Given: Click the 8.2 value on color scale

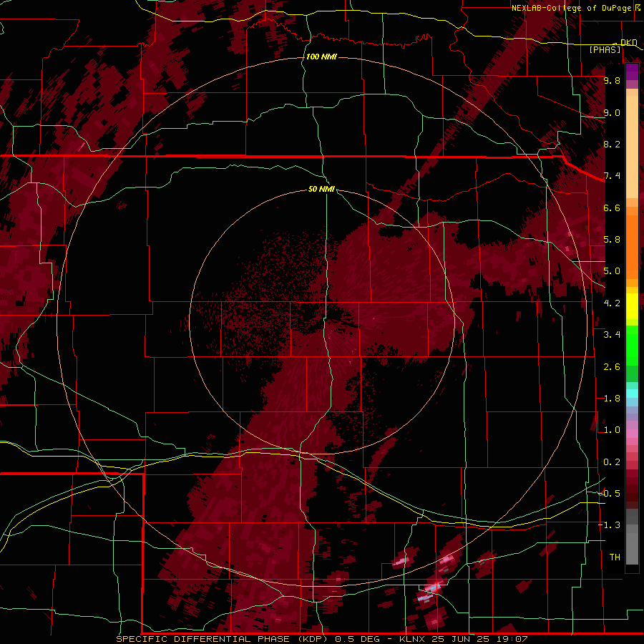Looking at the screenshot, I should pos(612,144).
